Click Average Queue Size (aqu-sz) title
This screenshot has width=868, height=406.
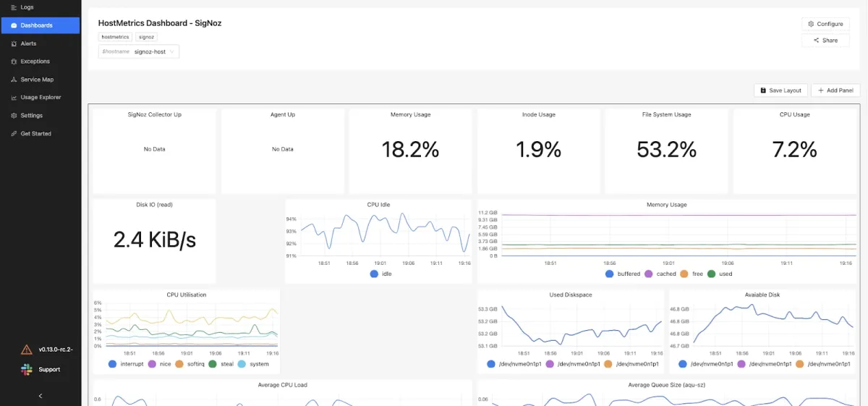[x=667, y=385]
